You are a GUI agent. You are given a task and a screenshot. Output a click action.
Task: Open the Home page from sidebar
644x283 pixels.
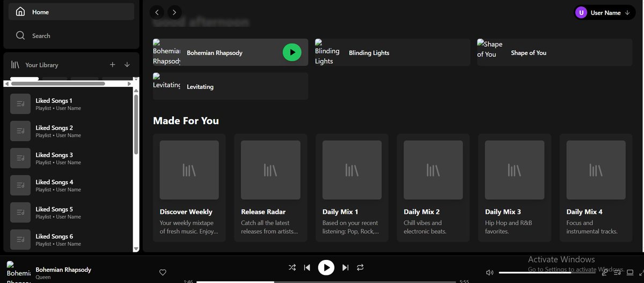click(x=71, y=12)
